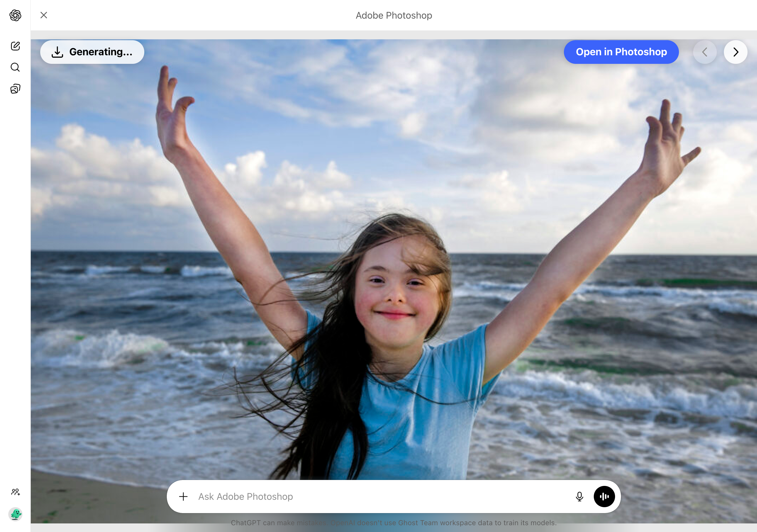Open search from the sidebar

15,67
